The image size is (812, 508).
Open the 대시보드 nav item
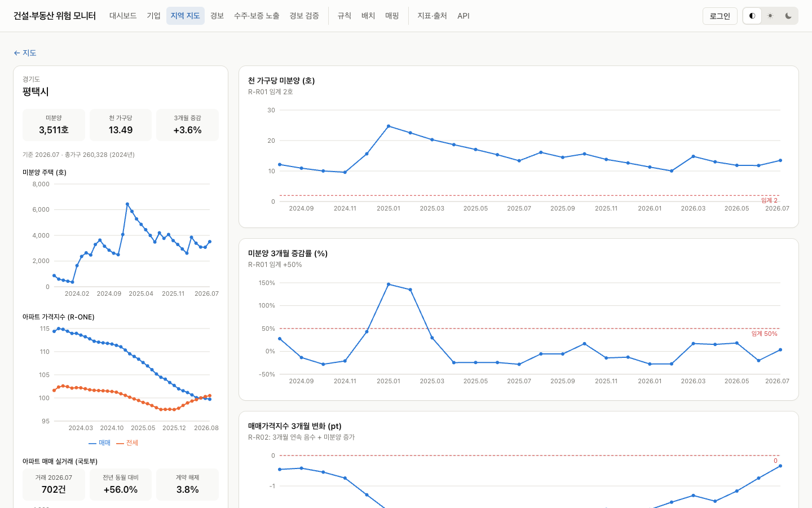(123, 16)
